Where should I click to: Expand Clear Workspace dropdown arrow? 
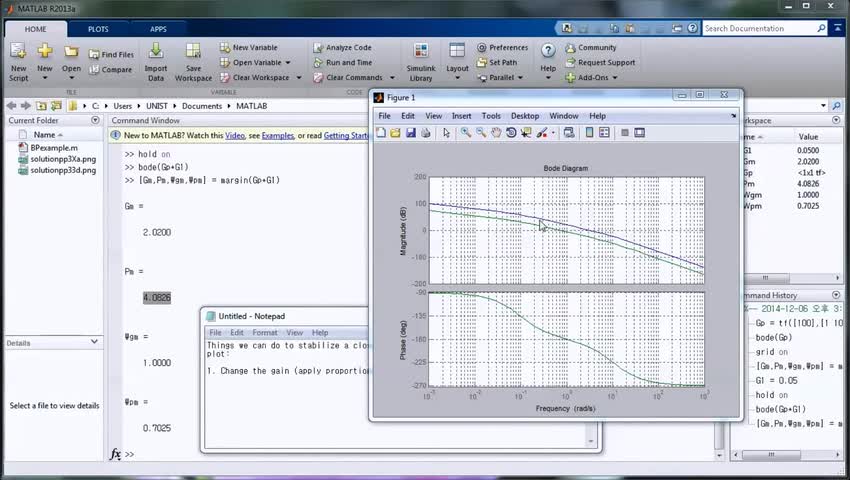click(x=299, y=78)
